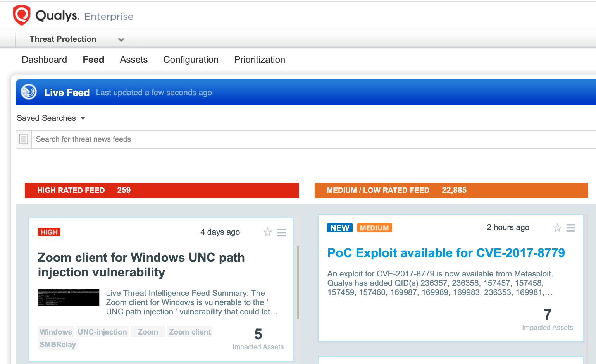
Task: Click the MEDIUM severity badge on the PoC card
Action: click(x=374, y=228)
